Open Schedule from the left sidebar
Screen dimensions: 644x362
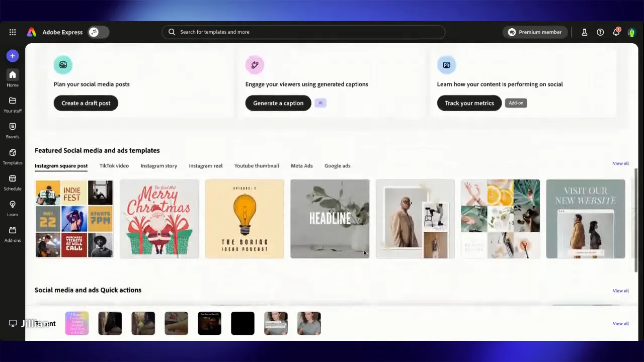pyautogui.click(x=13, y=182)
